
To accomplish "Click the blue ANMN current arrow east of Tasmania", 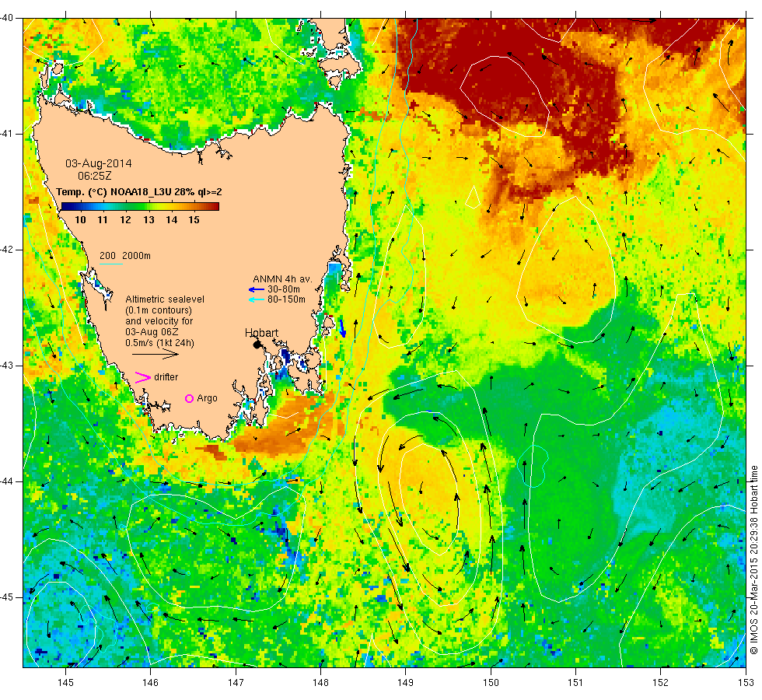I will [x=342, y=328].
